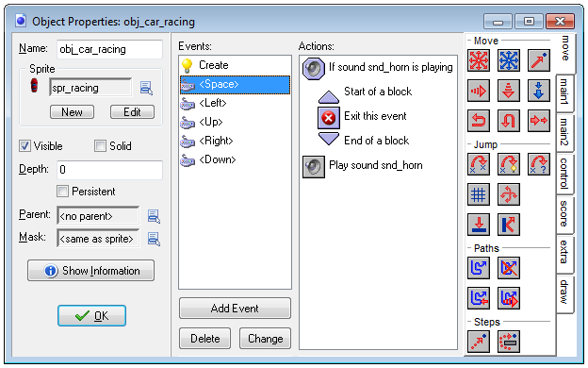Viewport: 588px width, 368px height.
Task: Select the Move Free action icon
Action: [509, 60]
